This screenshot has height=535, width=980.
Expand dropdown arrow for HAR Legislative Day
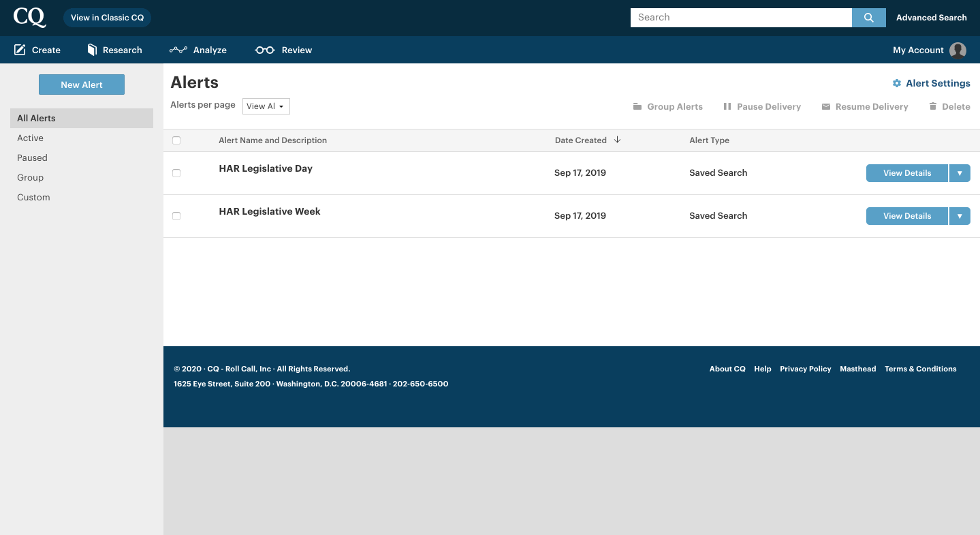pyautogui.click(x=960, y=173)
